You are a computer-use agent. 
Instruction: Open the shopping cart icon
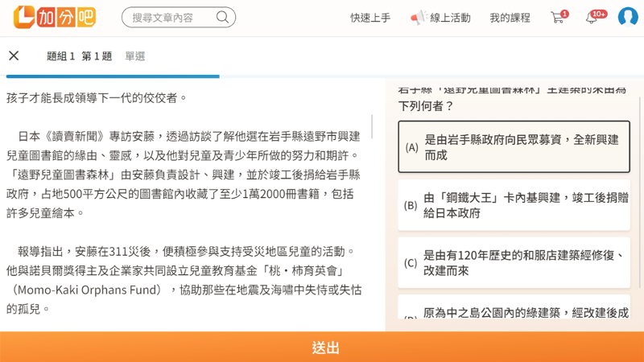(557, 17)
